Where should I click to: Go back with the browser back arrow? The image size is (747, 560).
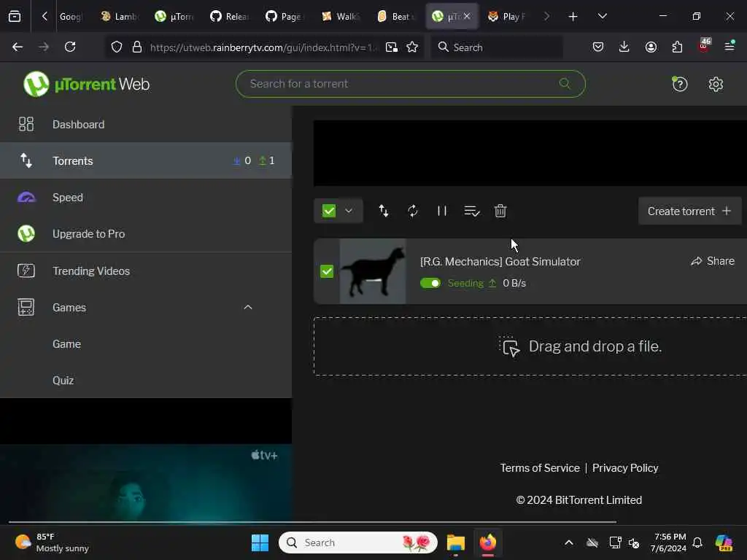pyautogui.click(x=18, y=47)
